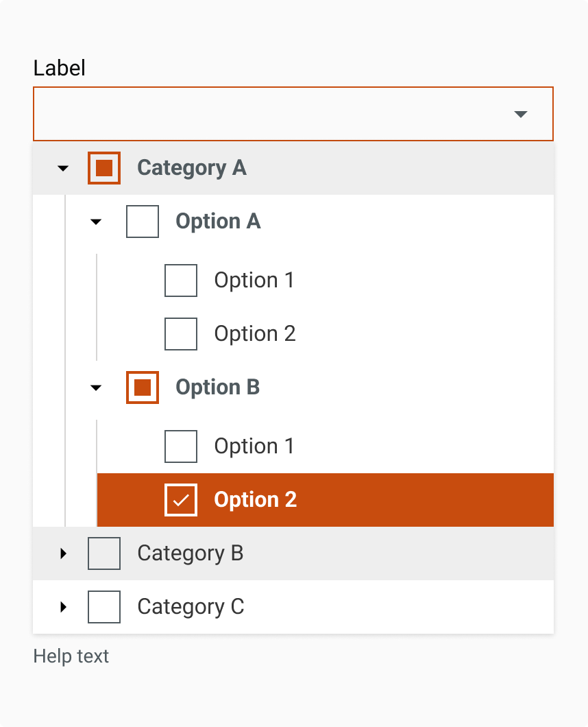Collapse the Option B subgroup arrow
Screen dimensions: 588x727
pos(96,388)
